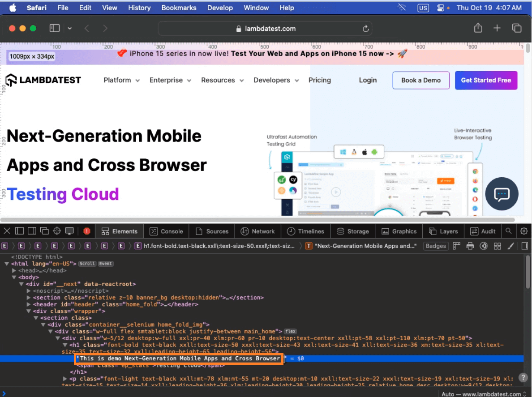Toggle the Badges display in Elements panel
The image size is (532, 397).
pyautogui.click(x=435, y=246)
